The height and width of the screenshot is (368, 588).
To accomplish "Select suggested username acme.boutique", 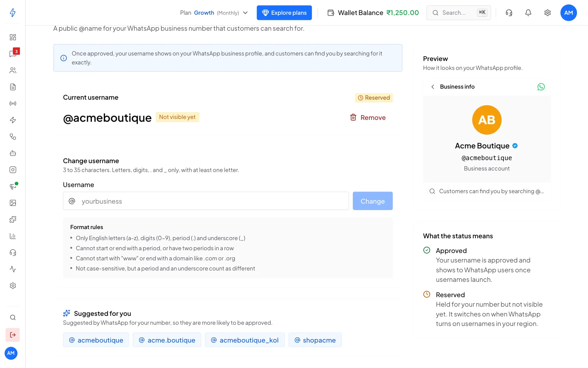I will [167, 340].
